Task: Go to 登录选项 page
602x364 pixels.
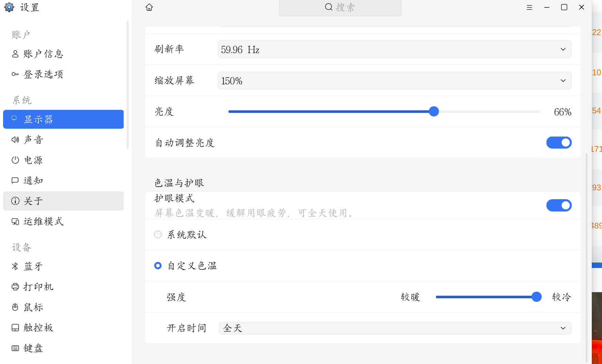Action: pos(63,74)
